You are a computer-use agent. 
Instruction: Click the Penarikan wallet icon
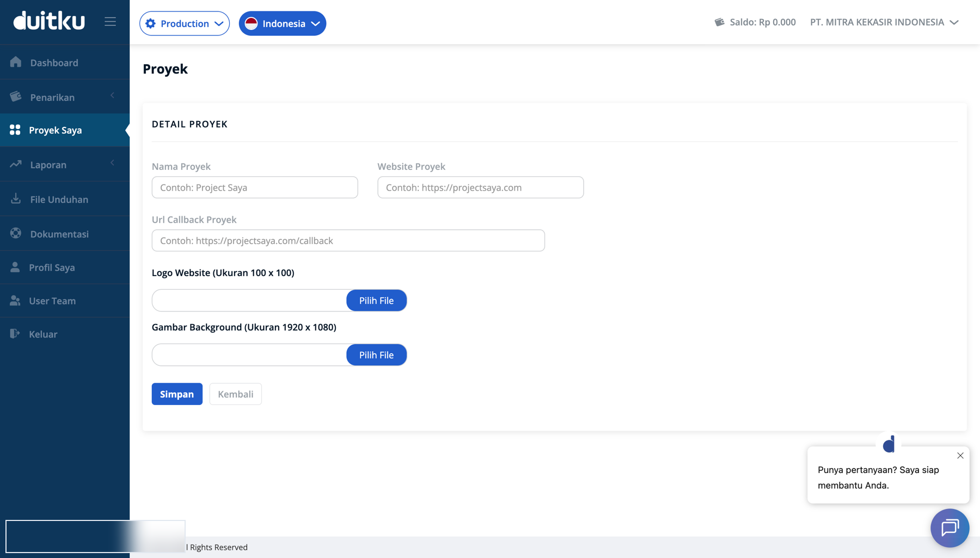16,96
